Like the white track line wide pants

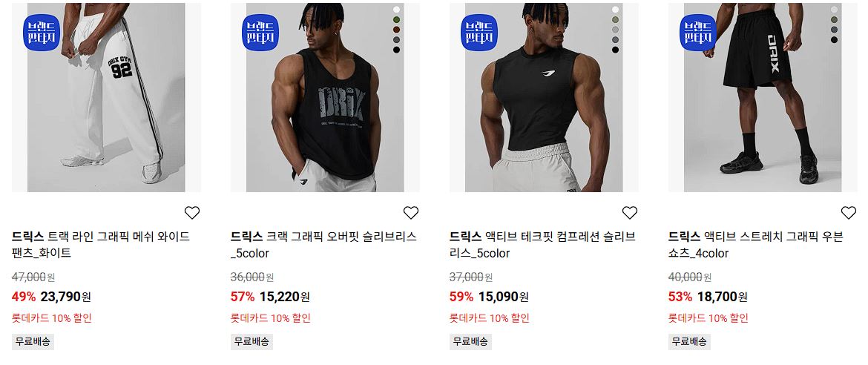coord(191,213)
